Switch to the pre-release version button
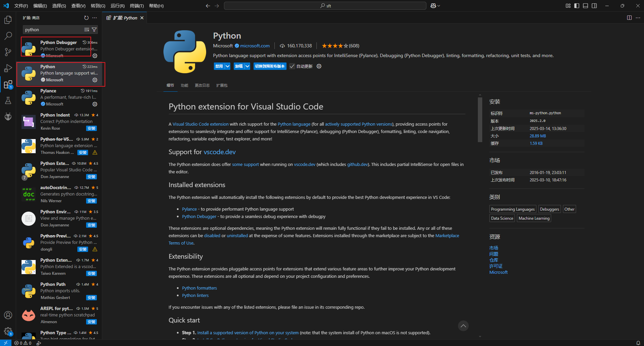 tap(270, 66)
